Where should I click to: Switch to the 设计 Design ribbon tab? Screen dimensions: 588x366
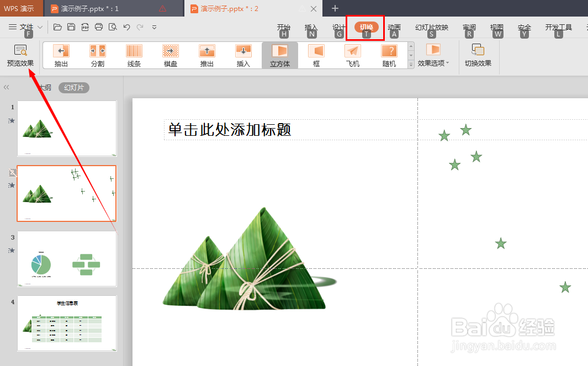pyautogui.click(x=338, y=27)
